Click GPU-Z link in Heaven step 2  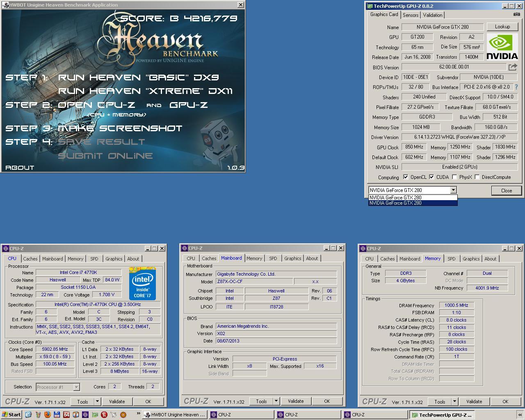coord(189,105)
